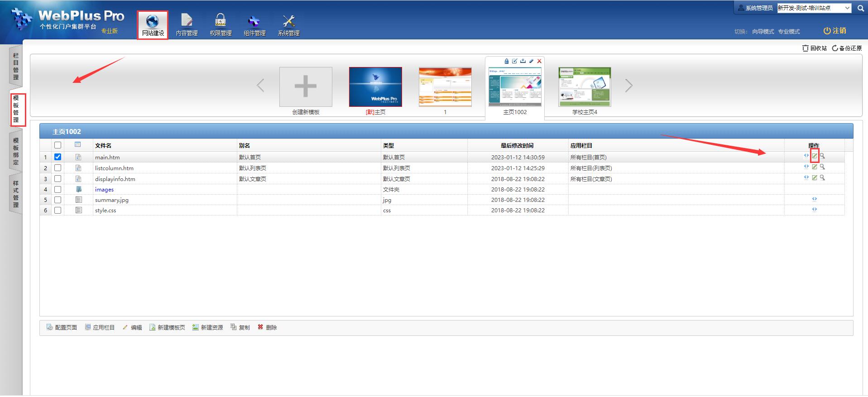Click the source code icon for style.css
This screenshot has width=868, height=397.
[814, 210]
